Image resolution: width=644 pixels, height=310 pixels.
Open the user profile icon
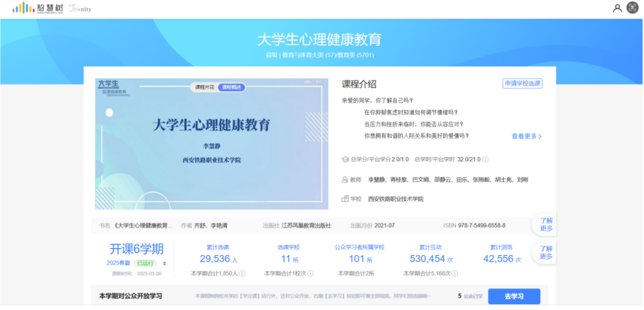pyautogui.click(x=617, y=8)
